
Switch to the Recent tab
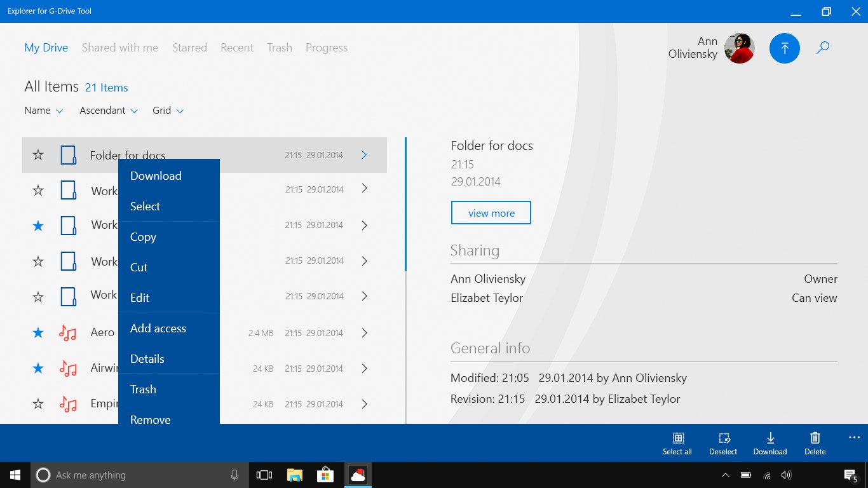pos(237,48)
